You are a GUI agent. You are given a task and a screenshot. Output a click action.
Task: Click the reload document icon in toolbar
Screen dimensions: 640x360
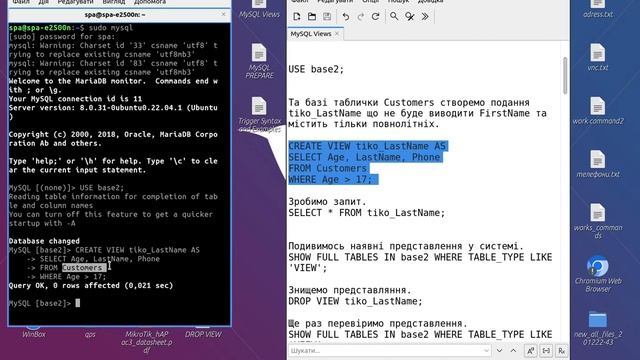(x=376, y=16)
